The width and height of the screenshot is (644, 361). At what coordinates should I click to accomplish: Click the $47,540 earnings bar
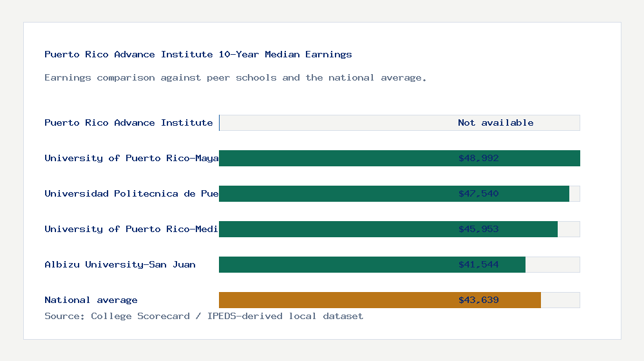(x=394, y=193)
